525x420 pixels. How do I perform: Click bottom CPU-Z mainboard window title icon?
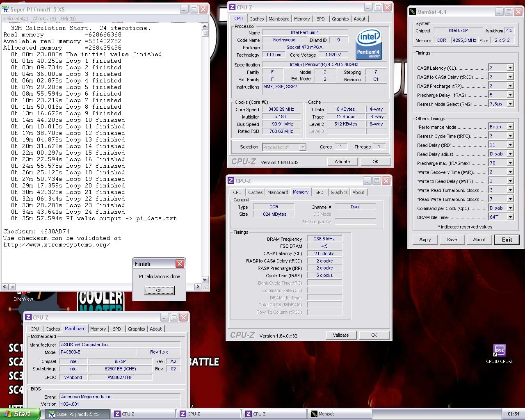click(28, 317)
